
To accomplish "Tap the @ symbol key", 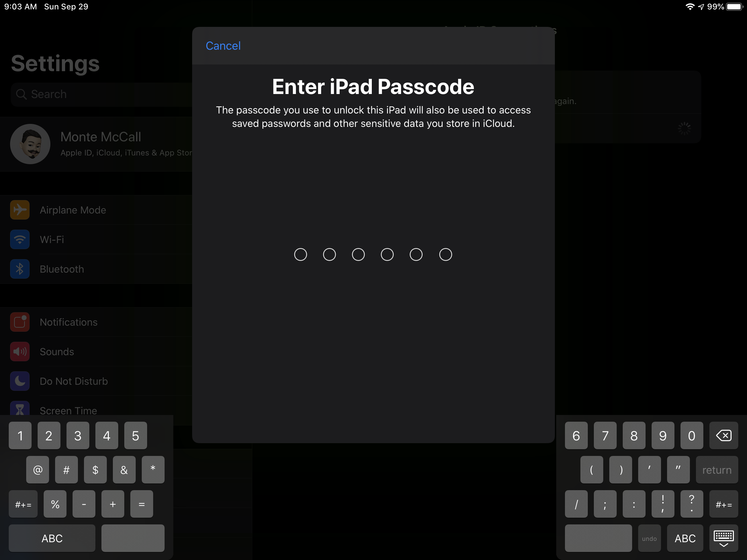I will click(x=37, y=470).
